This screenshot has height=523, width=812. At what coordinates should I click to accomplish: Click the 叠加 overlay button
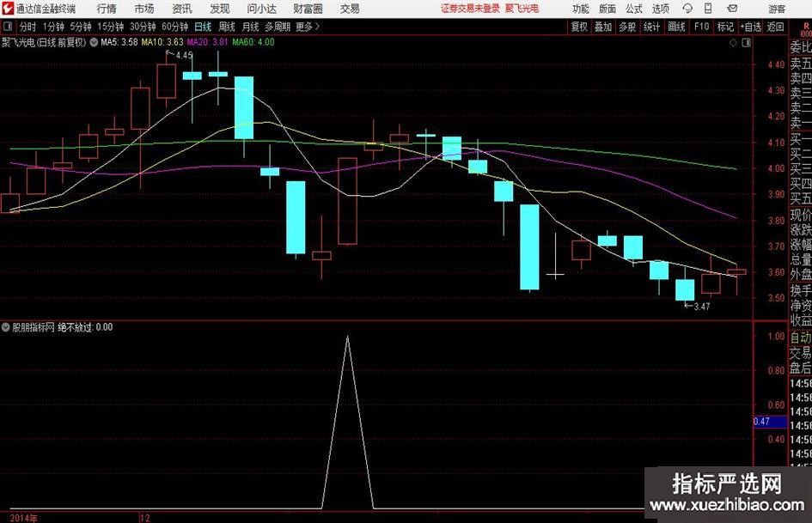603,27
